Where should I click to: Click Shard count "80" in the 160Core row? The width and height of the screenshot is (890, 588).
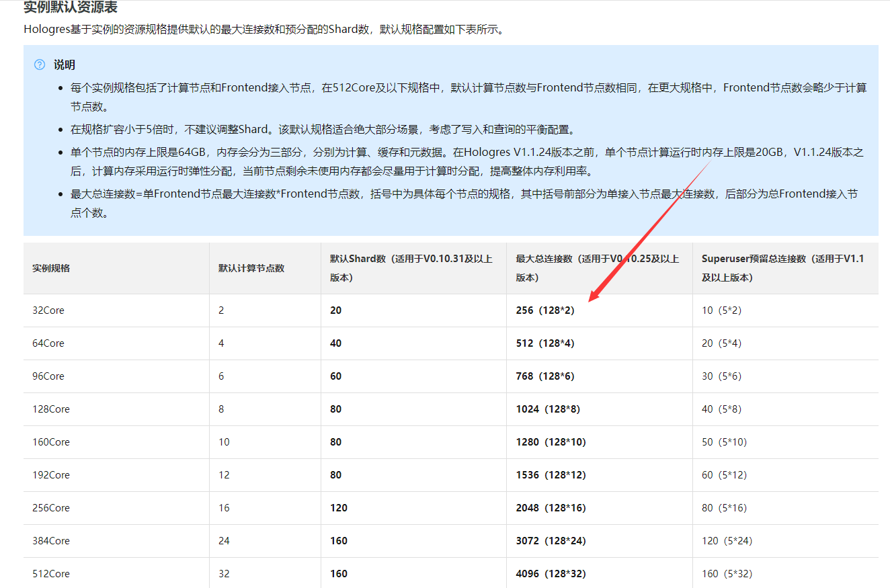[335, 442]
